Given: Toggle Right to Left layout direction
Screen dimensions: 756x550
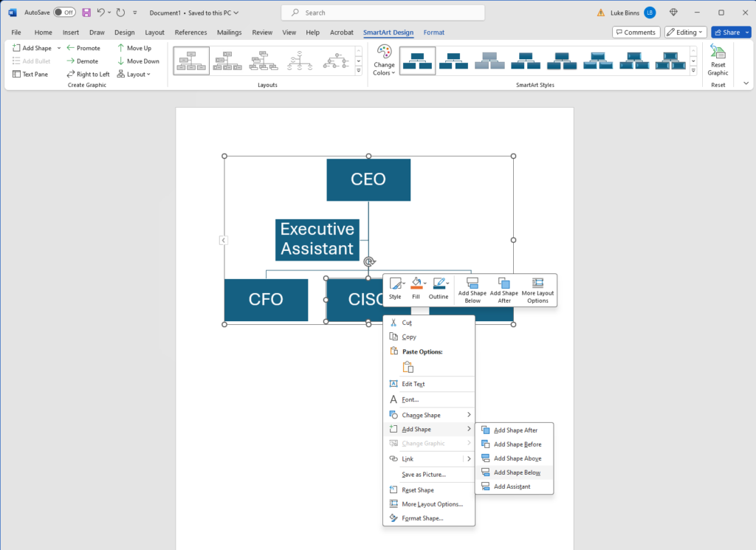Looking at the screenshot, I should [x=87, y=74].
